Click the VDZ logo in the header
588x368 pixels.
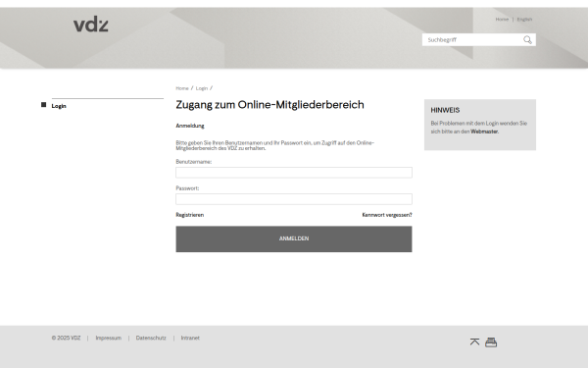coord(91,24)
